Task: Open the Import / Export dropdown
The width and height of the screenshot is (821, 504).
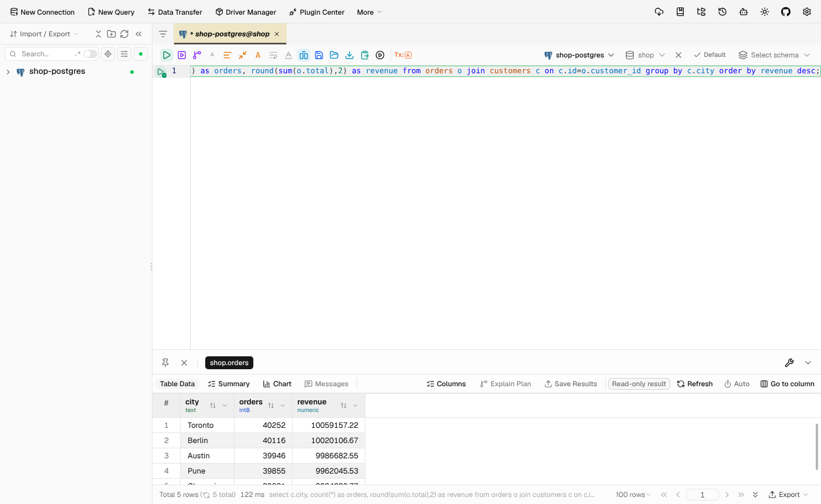Action: click(x=44, y=34)
